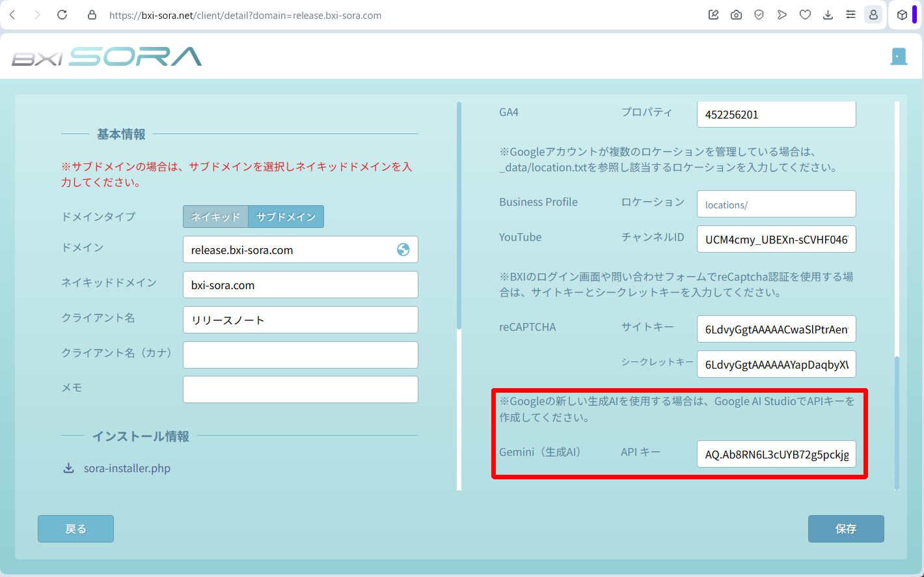This screenshot has height=577, width=924.
Task: Click the globe icon in the domain field
Action: [403, 249]
